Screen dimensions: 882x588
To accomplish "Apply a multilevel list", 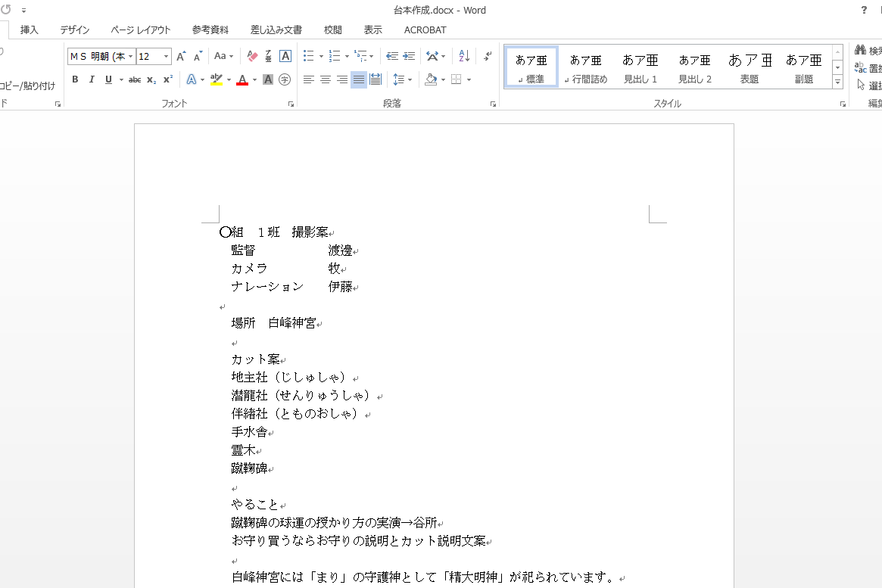I will 360,56.
